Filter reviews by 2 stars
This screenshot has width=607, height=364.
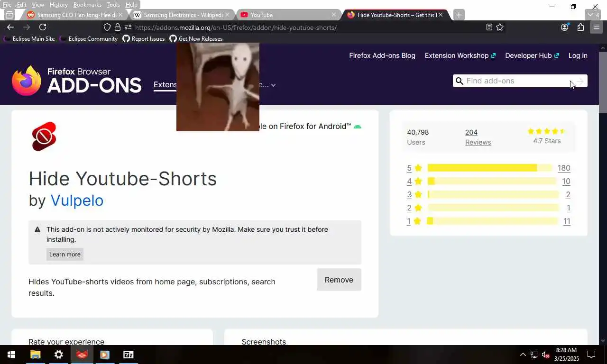click(x=414, y=208)
